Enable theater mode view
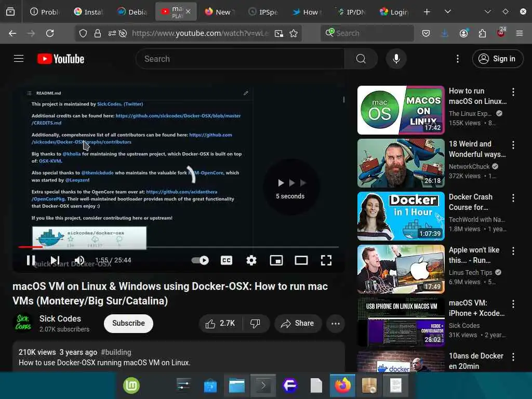This screenshot has height=399, width=532. [x=301, y=260]
